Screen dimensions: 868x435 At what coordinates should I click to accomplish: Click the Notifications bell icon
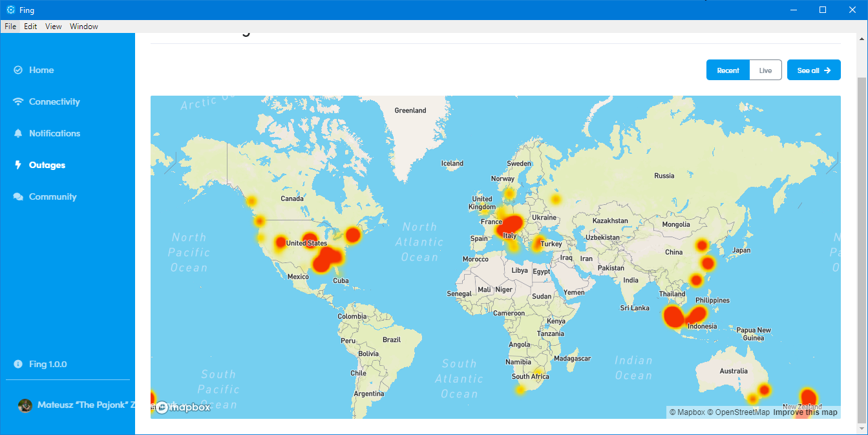tap(18, 133)
